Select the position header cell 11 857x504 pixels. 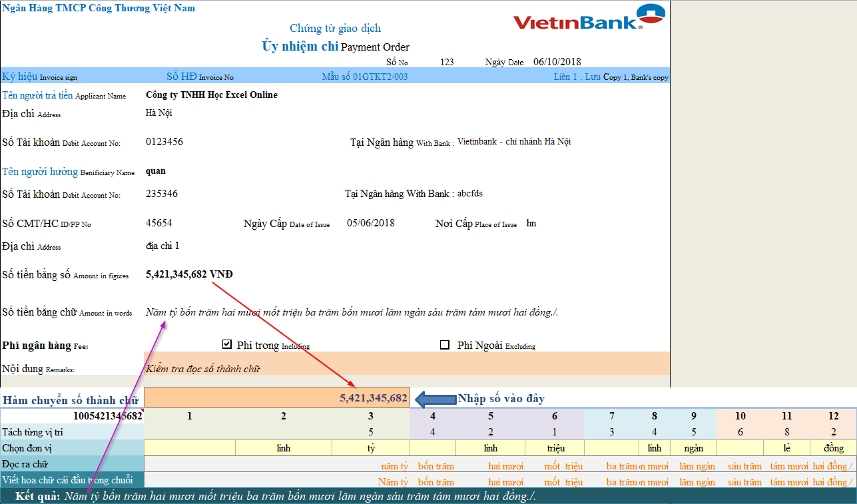coord(787,416)
